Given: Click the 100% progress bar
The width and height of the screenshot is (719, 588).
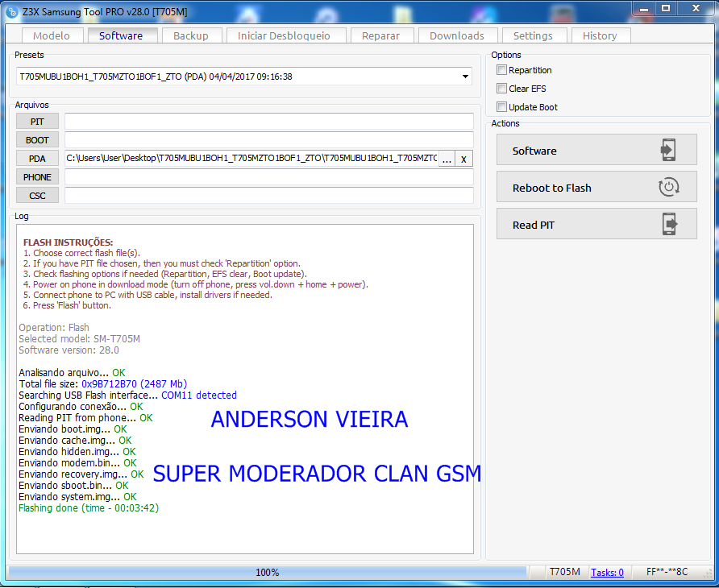Looking at the screenshot, I should 268,573.
